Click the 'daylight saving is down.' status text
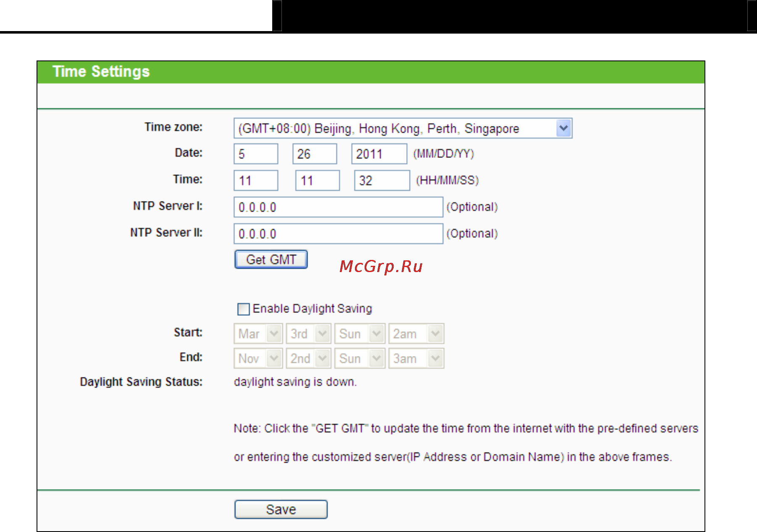The height and width of the screenshot is (532, 757). click(x=295, y=382)
